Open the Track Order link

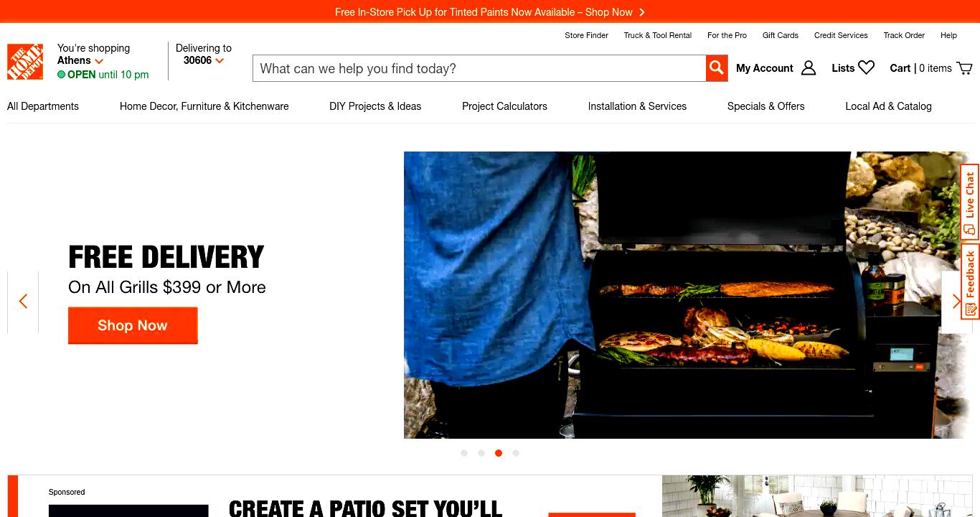pyautogui.click(x=904, y=35)
